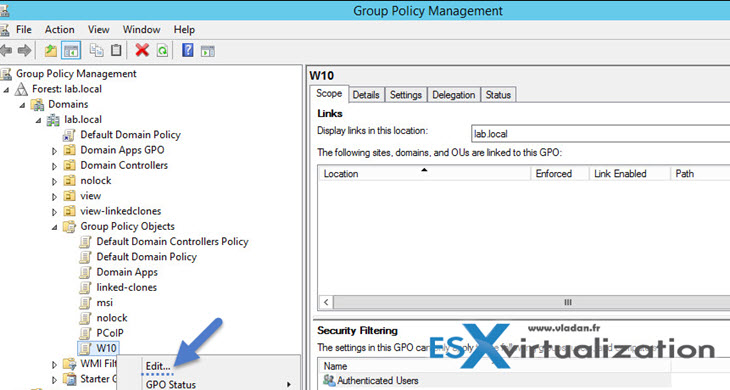Click the lab.local domain icon

pos(53,120)
